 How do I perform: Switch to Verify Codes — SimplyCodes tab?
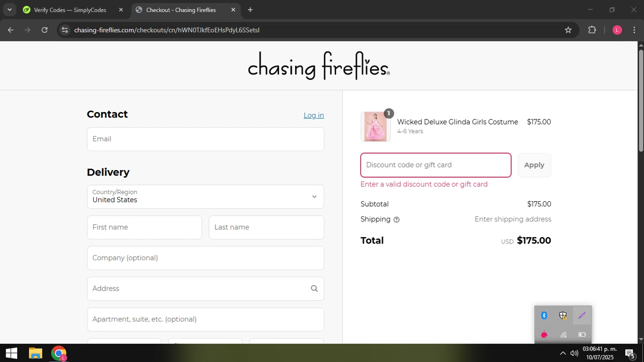[x=73, y=10]
